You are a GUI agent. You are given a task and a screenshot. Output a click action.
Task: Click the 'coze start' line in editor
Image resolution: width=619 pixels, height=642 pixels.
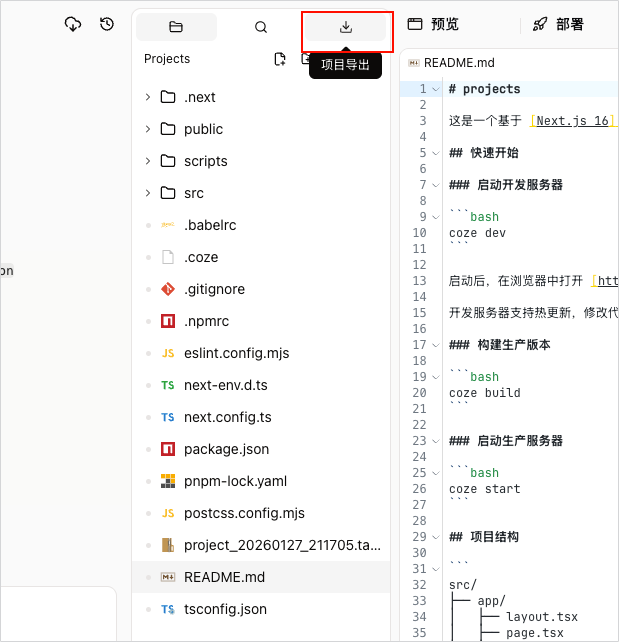(x=485, y=489)
